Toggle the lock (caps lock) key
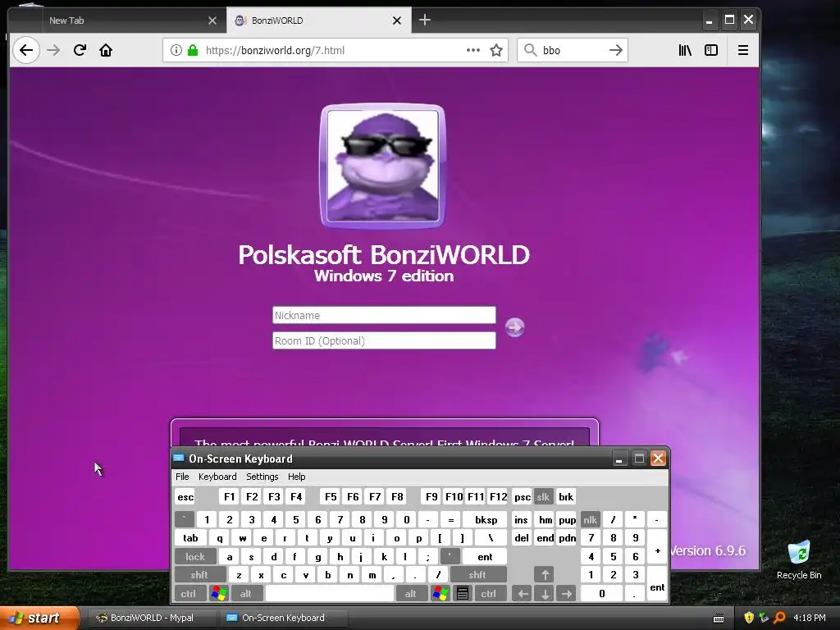 pyautogui.click(x=195, y=557)
